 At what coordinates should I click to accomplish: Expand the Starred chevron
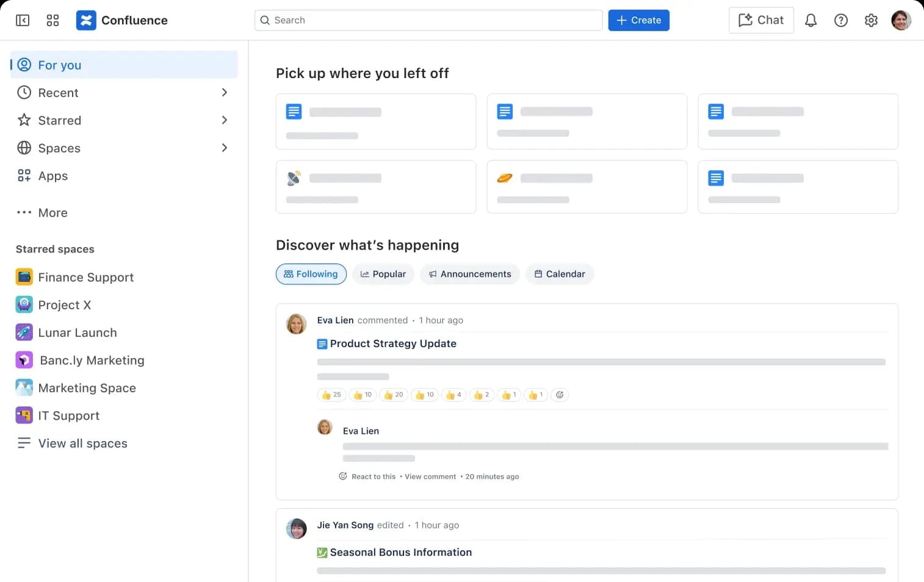(x=224, y=120)
